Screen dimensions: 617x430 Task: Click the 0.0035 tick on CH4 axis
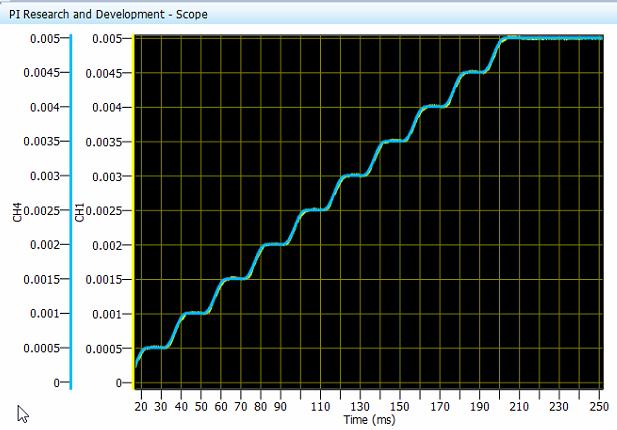pyautogui.click(x=41, y=141)
